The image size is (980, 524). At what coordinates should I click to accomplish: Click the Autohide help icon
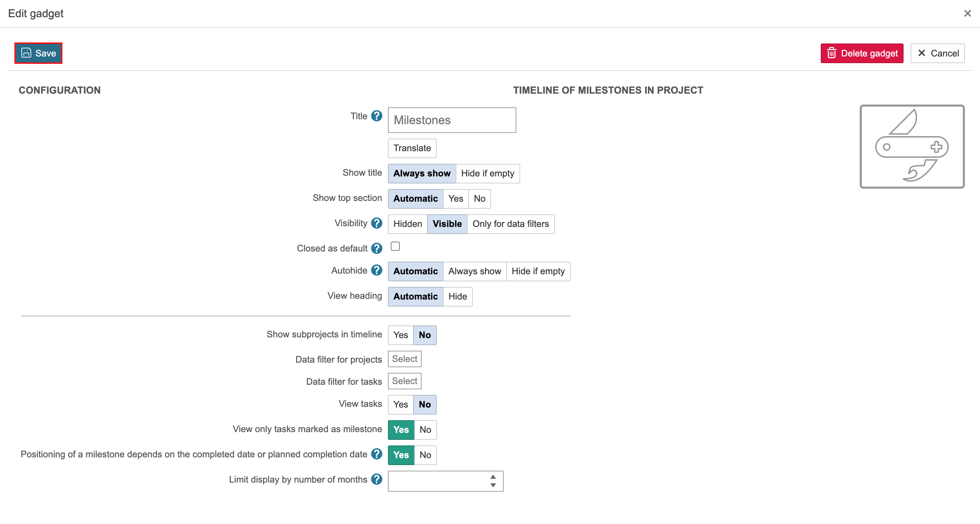(376, 270)
